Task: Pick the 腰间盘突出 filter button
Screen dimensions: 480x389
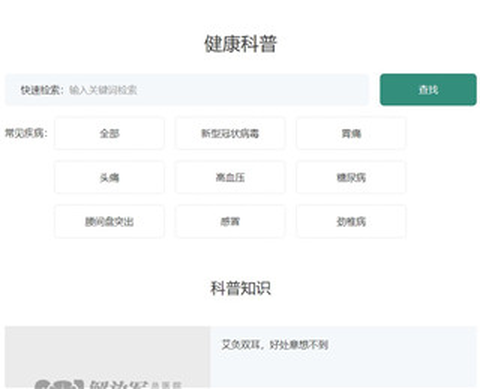Action: click(x=109, y=221)
